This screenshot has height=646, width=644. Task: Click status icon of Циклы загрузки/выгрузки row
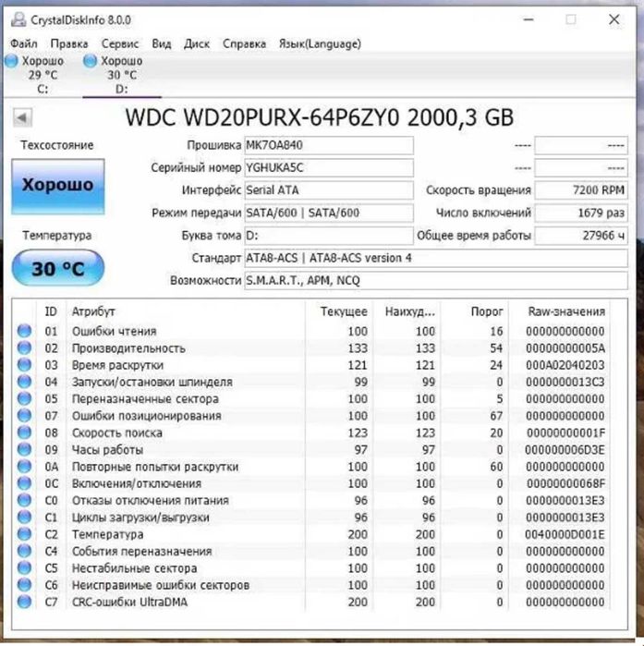pos(24,517)
